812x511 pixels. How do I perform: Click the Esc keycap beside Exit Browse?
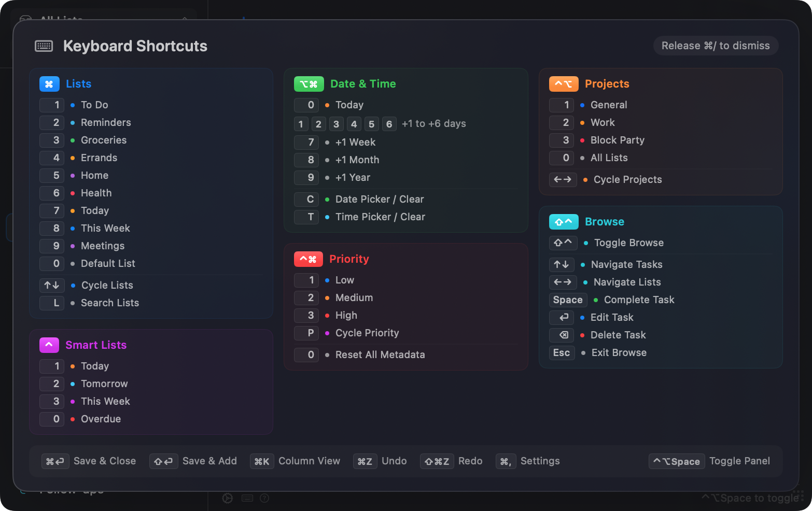point(562,353)
